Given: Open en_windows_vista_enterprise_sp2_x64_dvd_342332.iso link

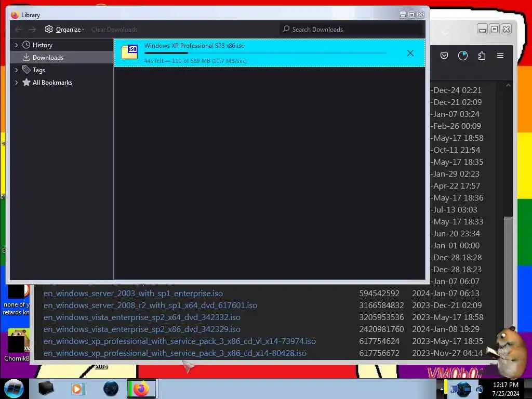Looking at the screenshot, I should (142, 317).
